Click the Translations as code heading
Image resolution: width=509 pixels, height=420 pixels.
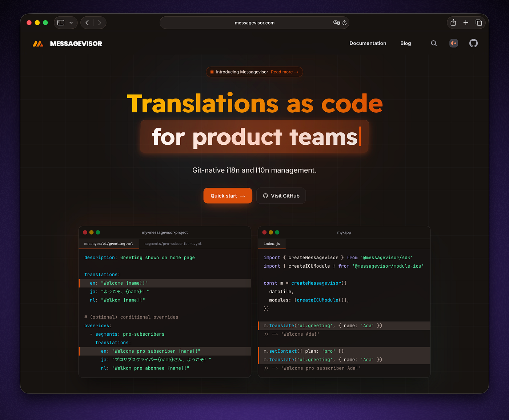(x=254, y=104)
